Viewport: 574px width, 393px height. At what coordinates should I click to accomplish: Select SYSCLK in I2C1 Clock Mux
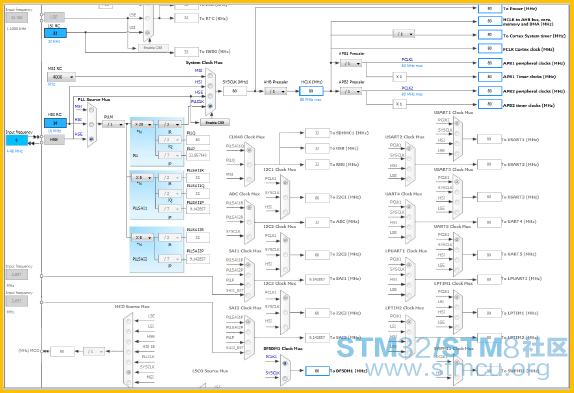(286, 198)
